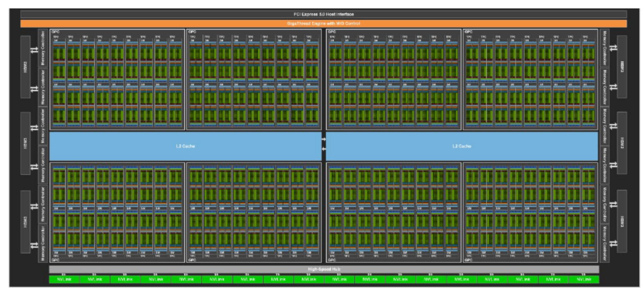Click the topmost double-arrow icon on the left side

click(x=34, y=50)
